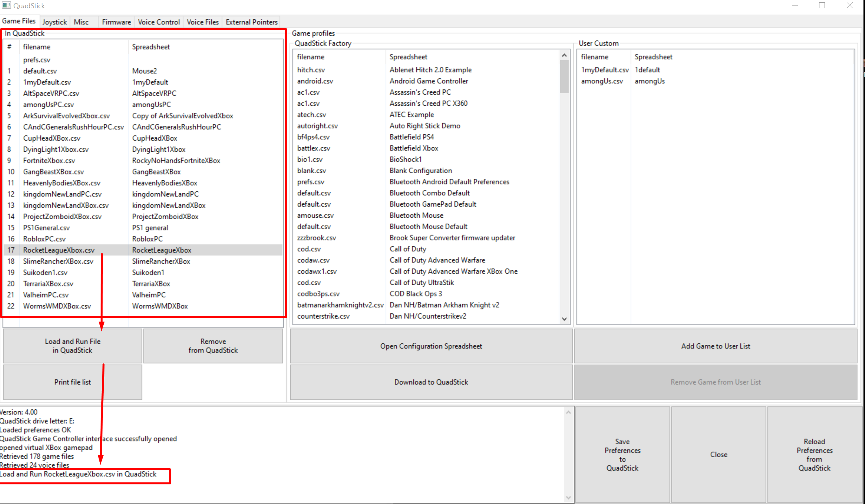Open the Misc tab
The width and height of the screenshot is (865, 504).
point(81,22)
